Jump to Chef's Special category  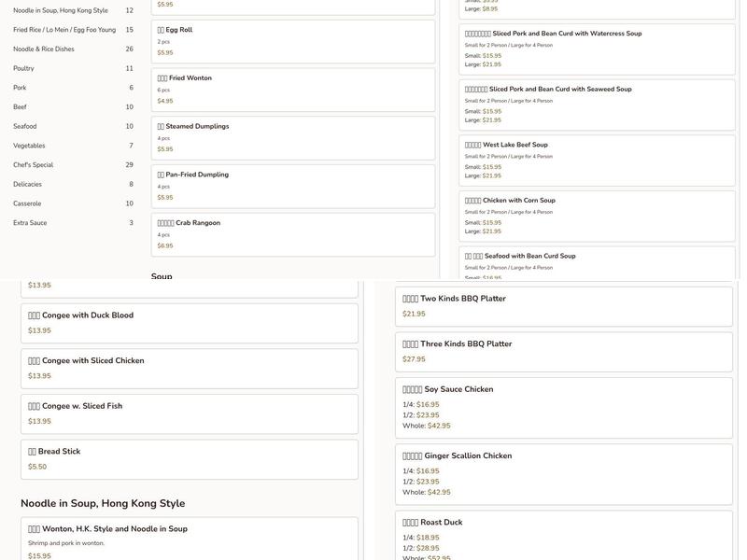pos(34,165)
